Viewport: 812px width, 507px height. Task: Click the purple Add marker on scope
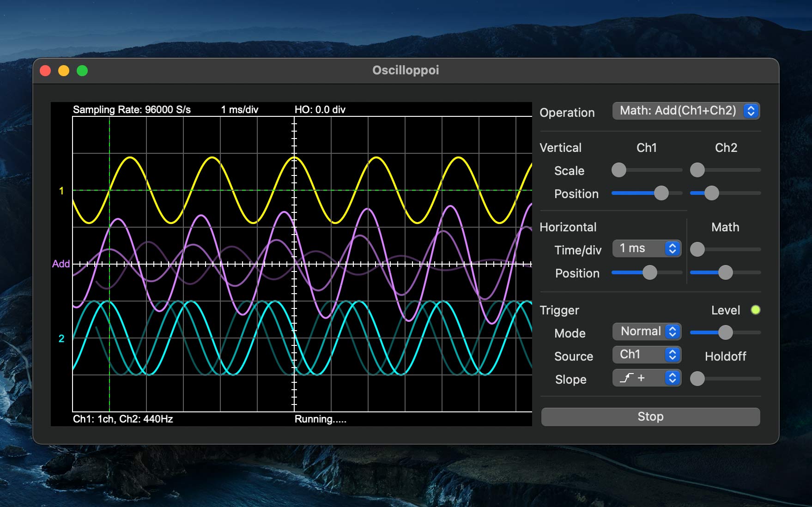pyautogui.click(x=61, y=264)
